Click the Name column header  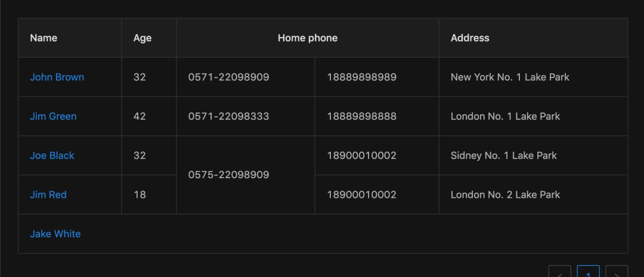70,38
